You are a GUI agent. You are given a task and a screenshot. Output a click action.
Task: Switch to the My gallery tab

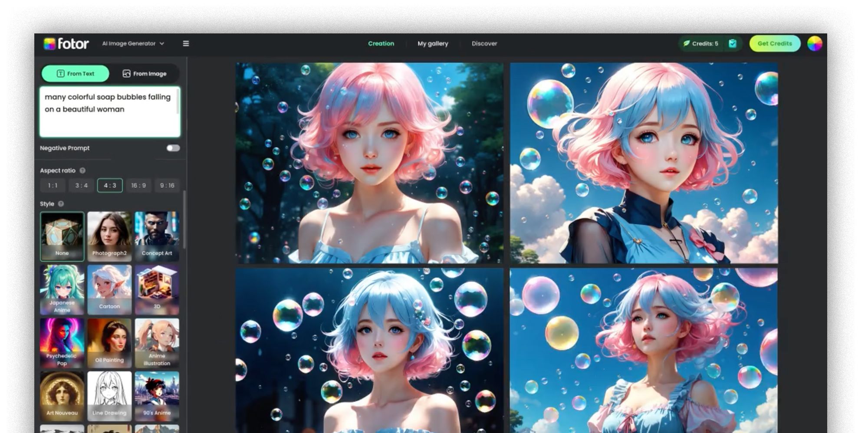(x=433, y=43)
